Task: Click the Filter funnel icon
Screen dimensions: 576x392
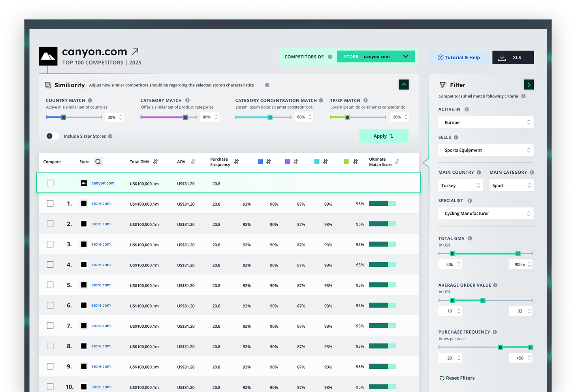Action: pos(442,85)
